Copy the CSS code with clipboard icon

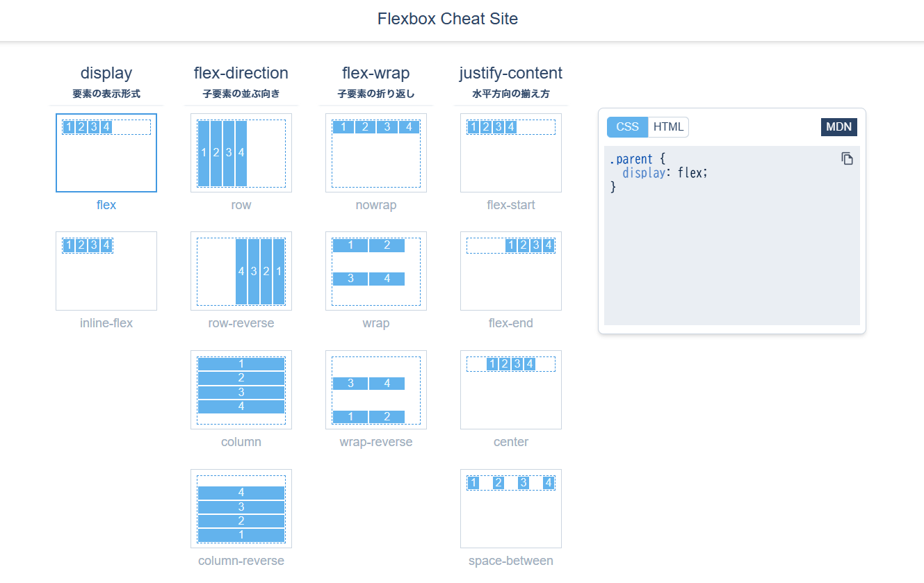847,159
